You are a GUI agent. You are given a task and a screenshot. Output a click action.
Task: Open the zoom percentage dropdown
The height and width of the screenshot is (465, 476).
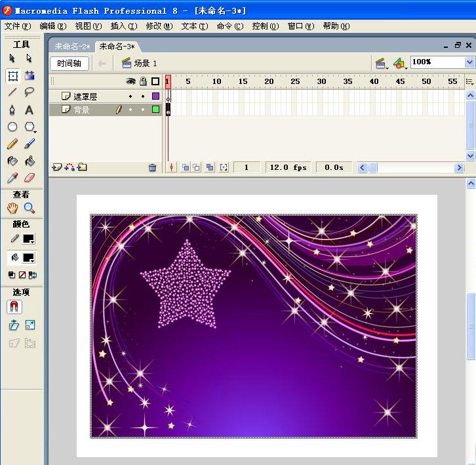click(x=469, y=62)
